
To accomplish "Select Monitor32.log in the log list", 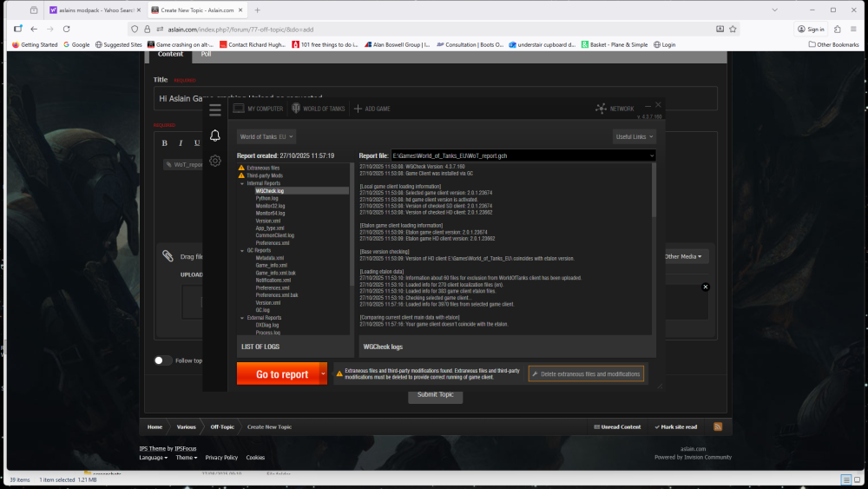I will click(270, 206).
